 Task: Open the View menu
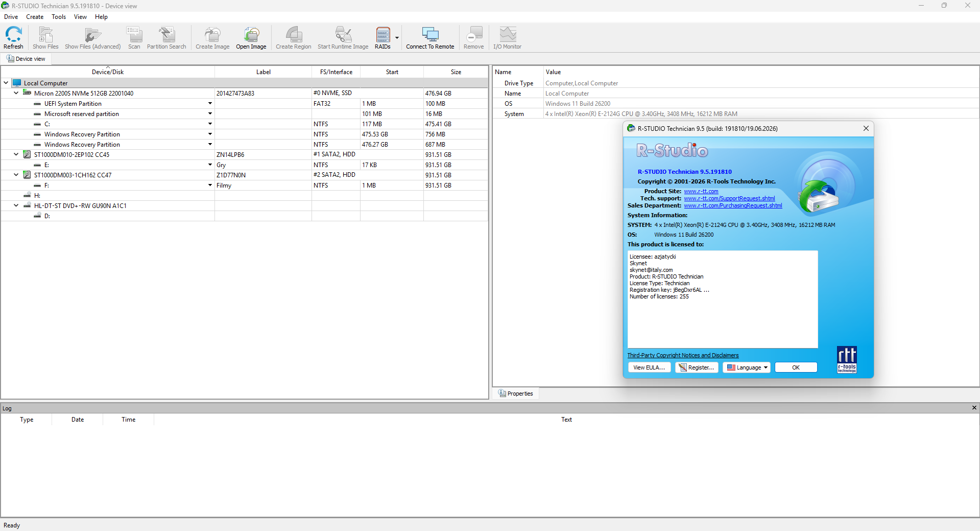80,17
